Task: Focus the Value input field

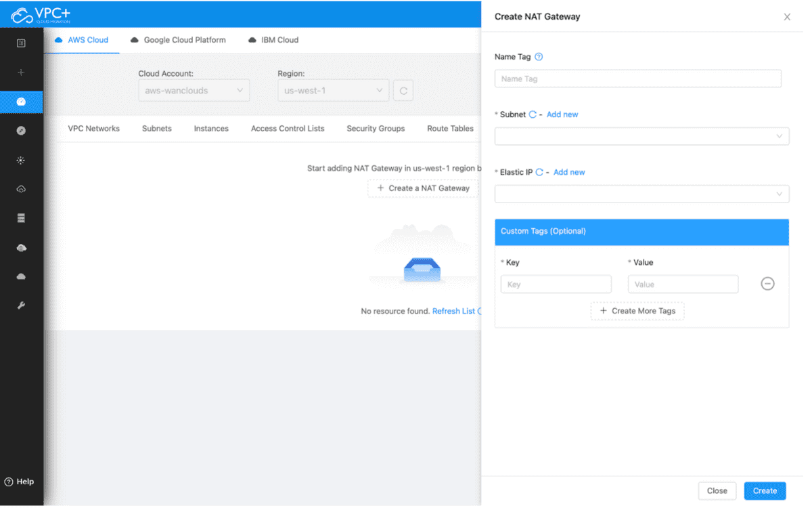Action: coord(683,284)
